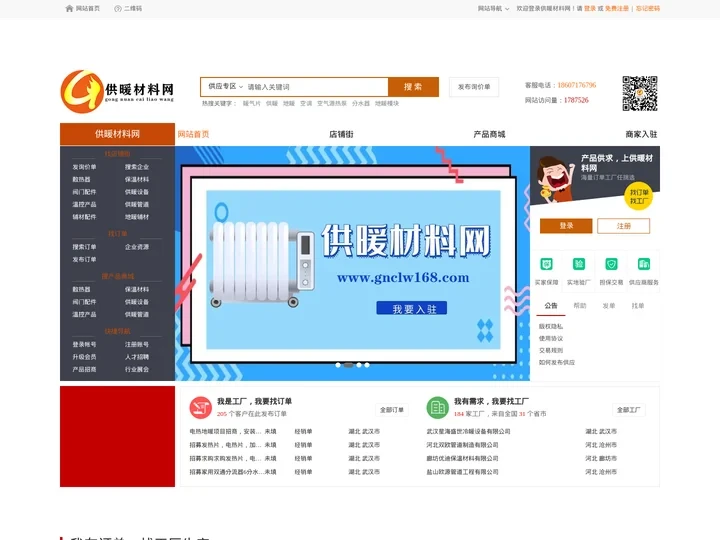Click hot keyword 空气源热泵
Screen dimensions: 720x540
(x=332, y=103)
